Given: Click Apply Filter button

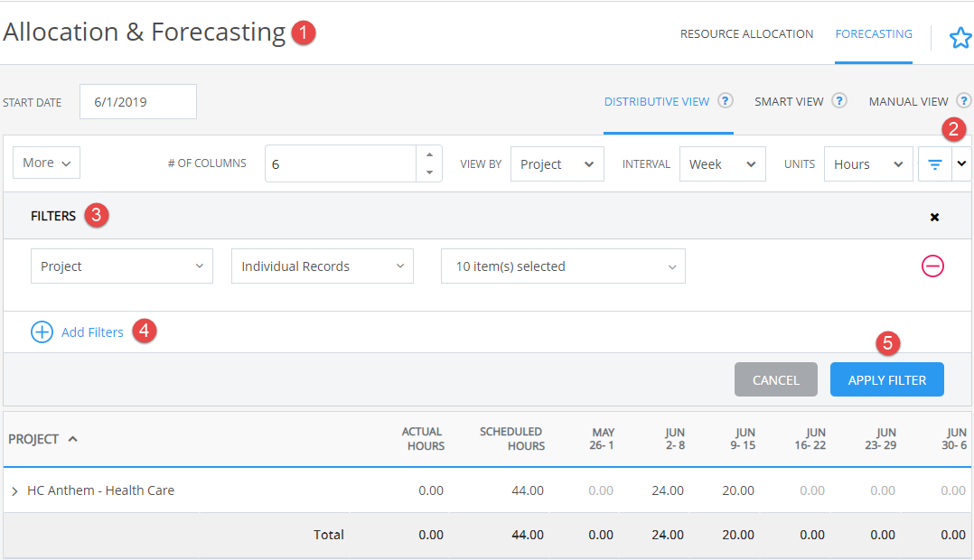Looking at the screenshot, I should point(887,379).
